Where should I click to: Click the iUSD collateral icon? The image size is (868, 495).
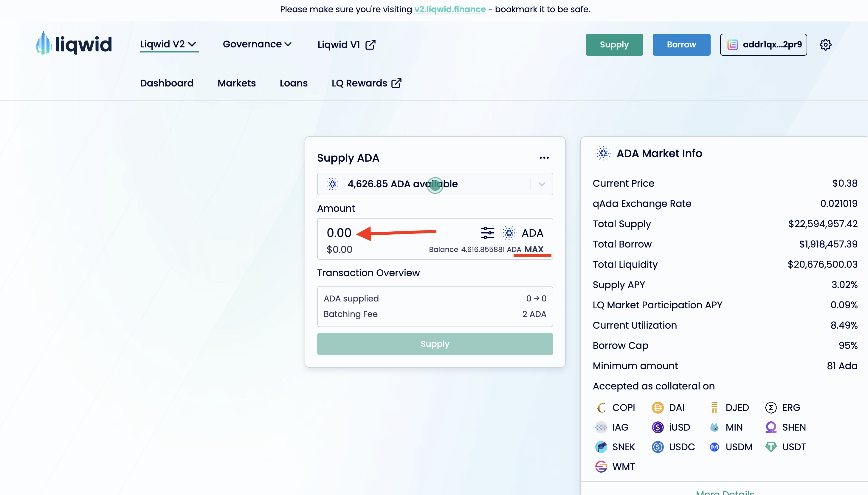tap(658, 427)
